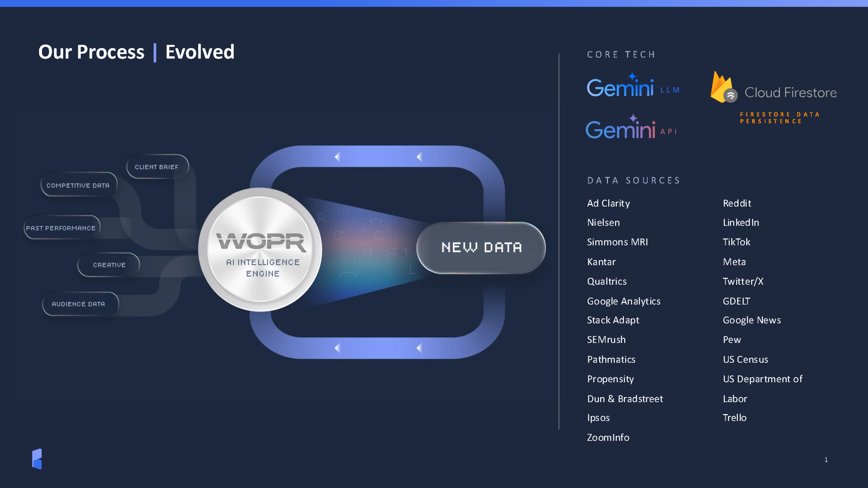
Task: Click the Gemini API logo
Action: pos(620,129)
